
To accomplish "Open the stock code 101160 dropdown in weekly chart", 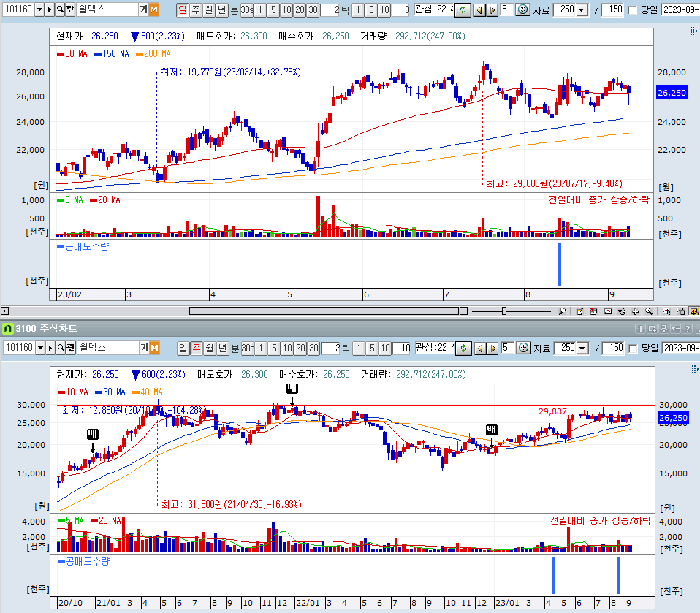I will (39, 348).
